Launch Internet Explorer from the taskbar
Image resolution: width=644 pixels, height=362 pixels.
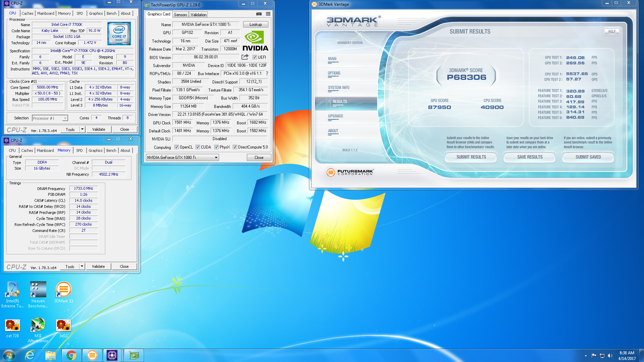[x=30, y=355]
